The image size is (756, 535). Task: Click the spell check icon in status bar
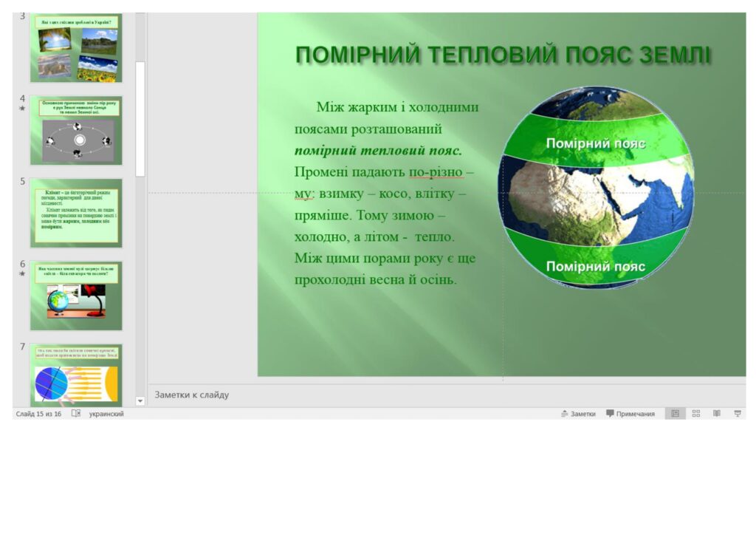click(76, 413)
